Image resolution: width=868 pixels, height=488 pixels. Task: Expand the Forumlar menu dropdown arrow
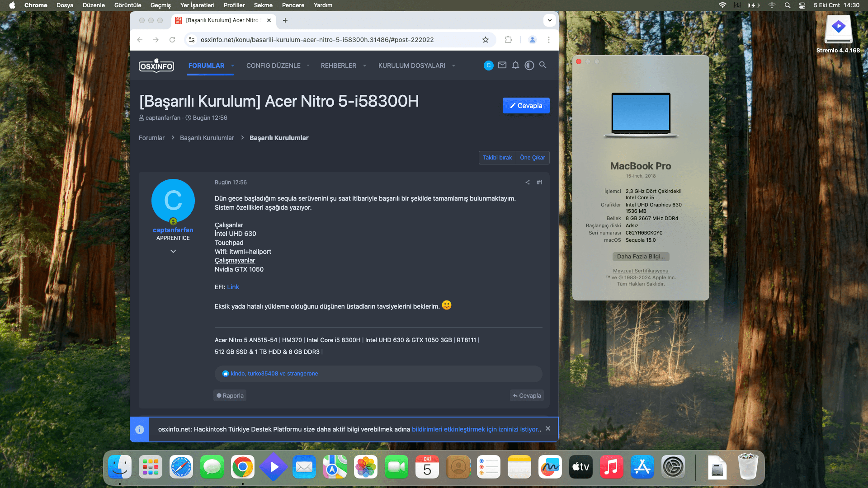pyautogui.click(x=233, y=66)
